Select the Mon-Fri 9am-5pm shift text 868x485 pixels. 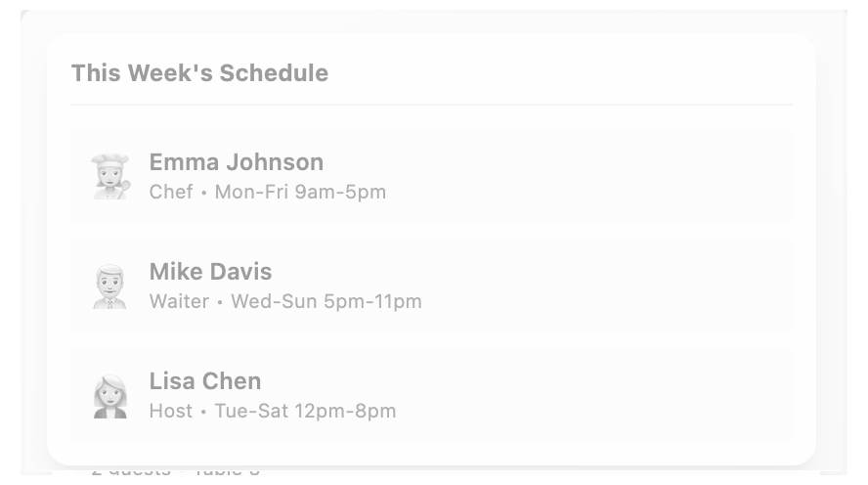(300, 193)
